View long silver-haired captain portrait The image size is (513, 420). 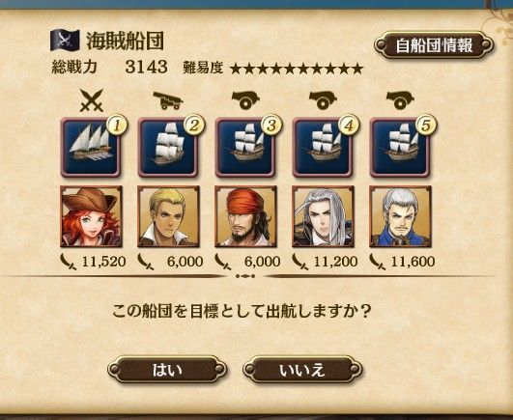pyautogui.click(x=323, y=216)
